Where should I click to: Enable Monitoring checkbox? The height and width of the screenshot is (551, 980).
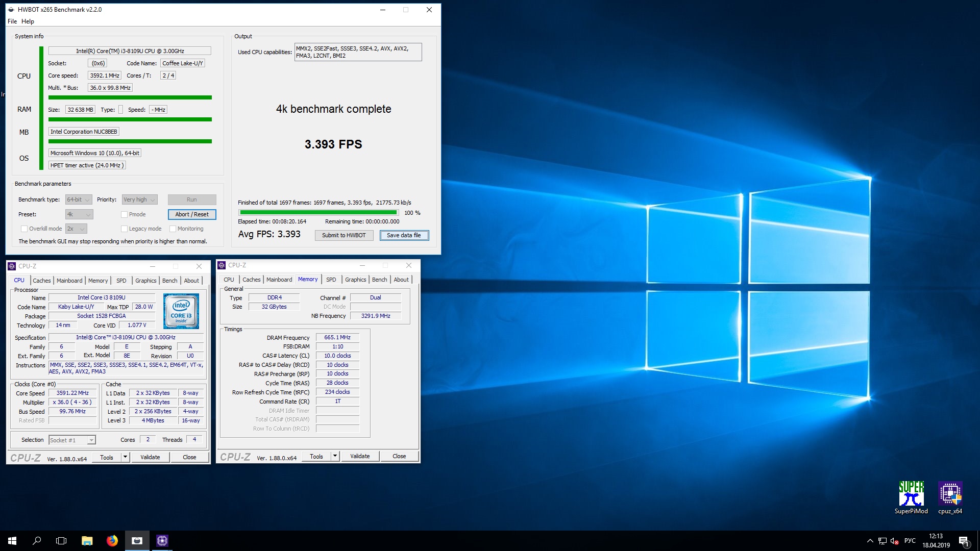[x=173, y=229]
